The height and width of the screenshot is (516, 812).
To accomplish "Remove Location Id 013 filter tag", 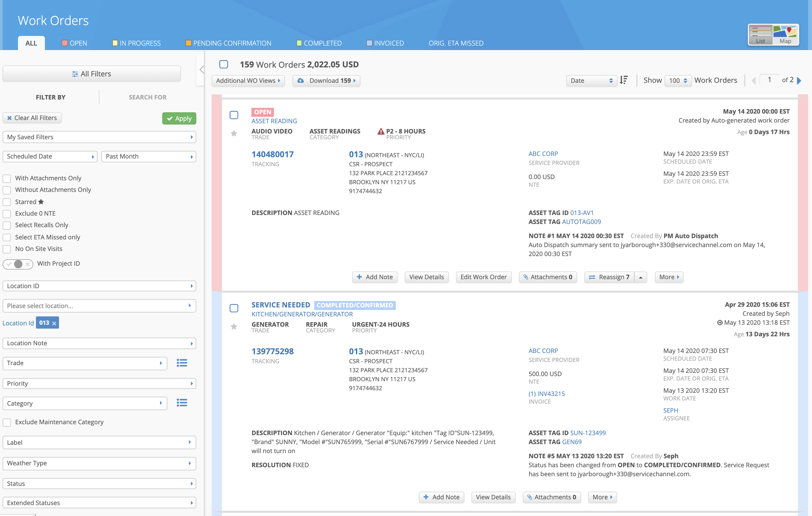I will pos(54,323).
